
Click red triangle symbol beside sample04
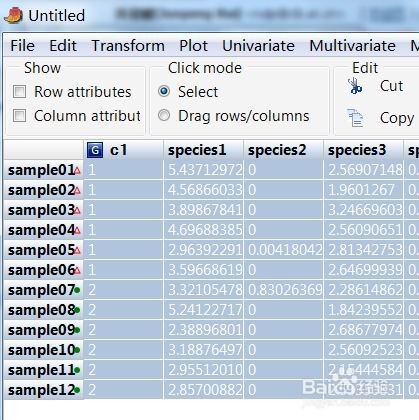pos(77,230)
